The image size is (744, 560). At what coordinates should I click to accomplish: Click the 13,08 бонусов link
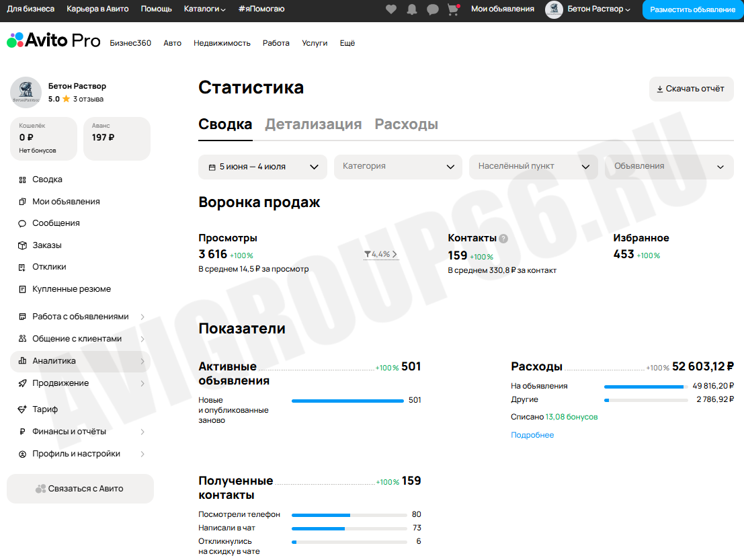571,417
